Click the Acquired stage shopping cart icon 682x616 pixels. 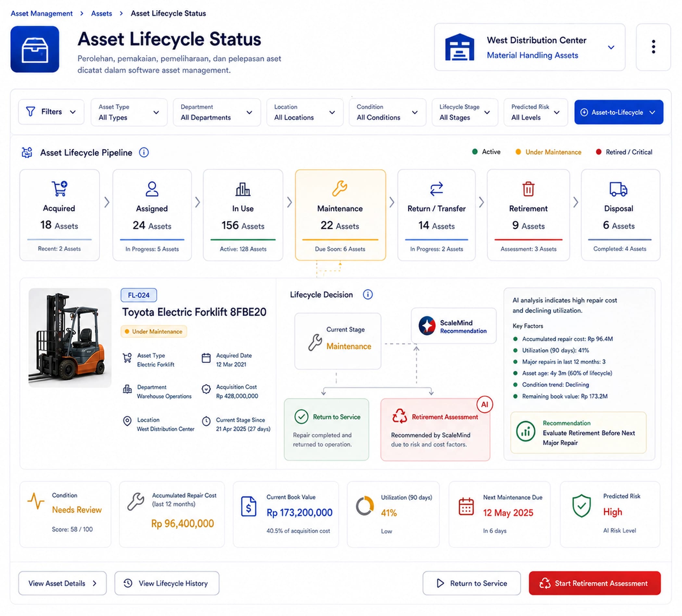pyautogui.click(x=59, y=188)
